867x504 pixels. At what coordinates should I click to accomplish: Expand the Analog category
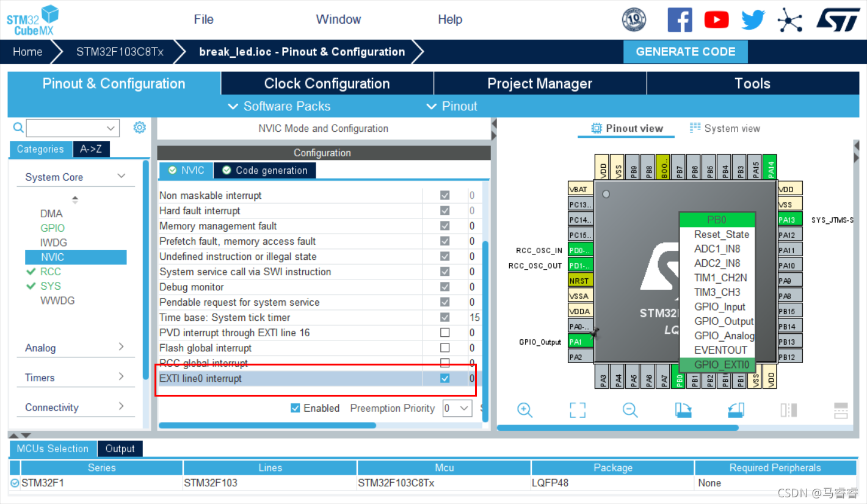coord(122,347)
